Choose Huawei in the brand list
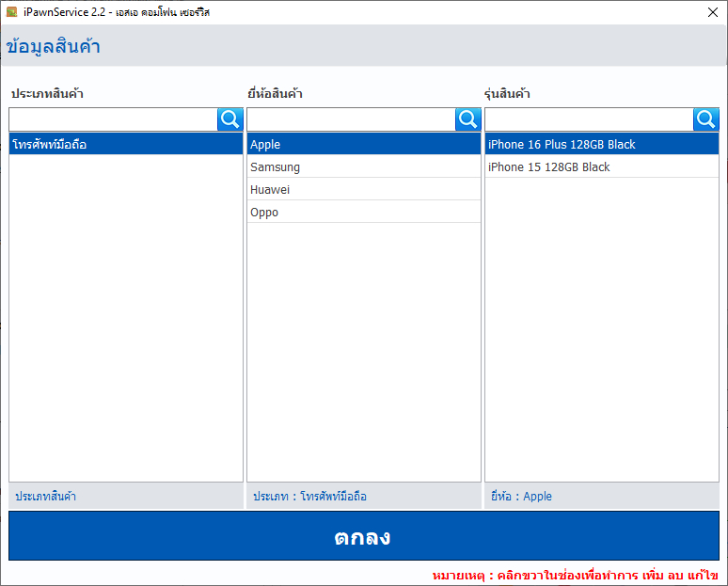 tap(364, 189)
